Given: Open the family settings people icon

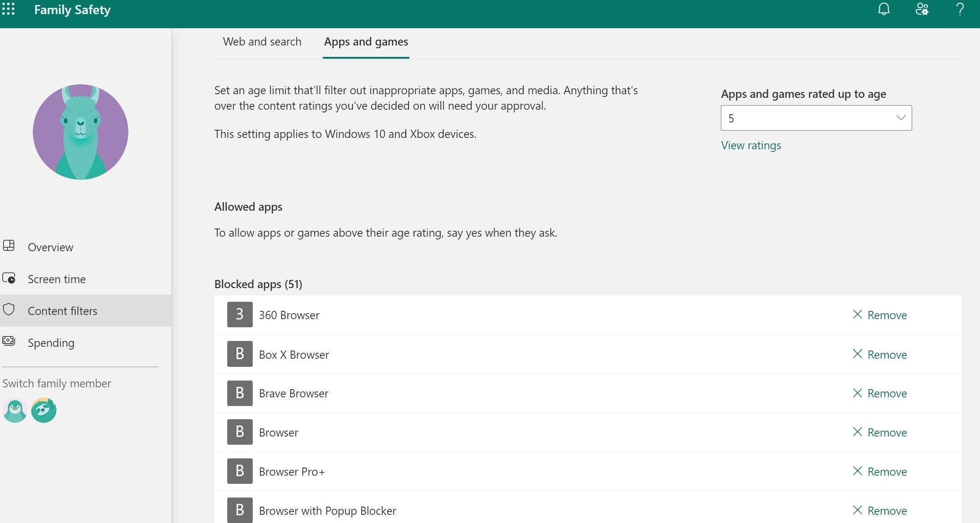Looking at the screenshot, I should click(x=922, y=9).
